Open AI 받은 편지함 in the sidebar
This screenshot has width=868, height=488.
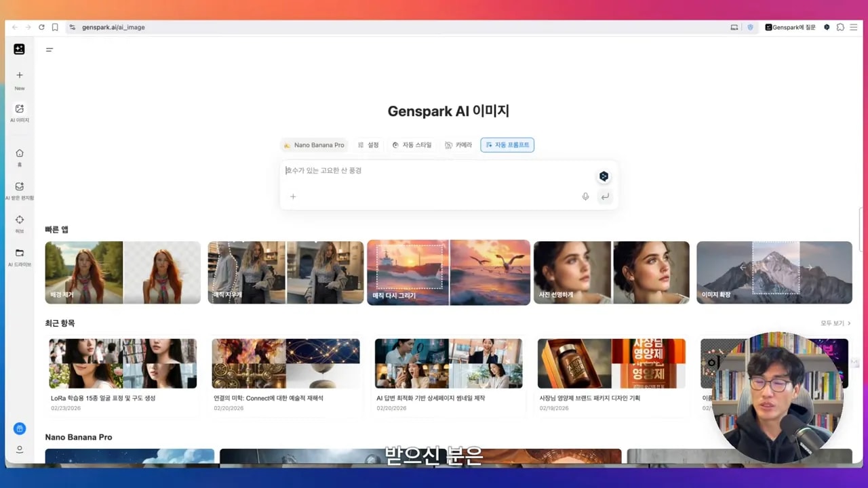pos(19,188)
